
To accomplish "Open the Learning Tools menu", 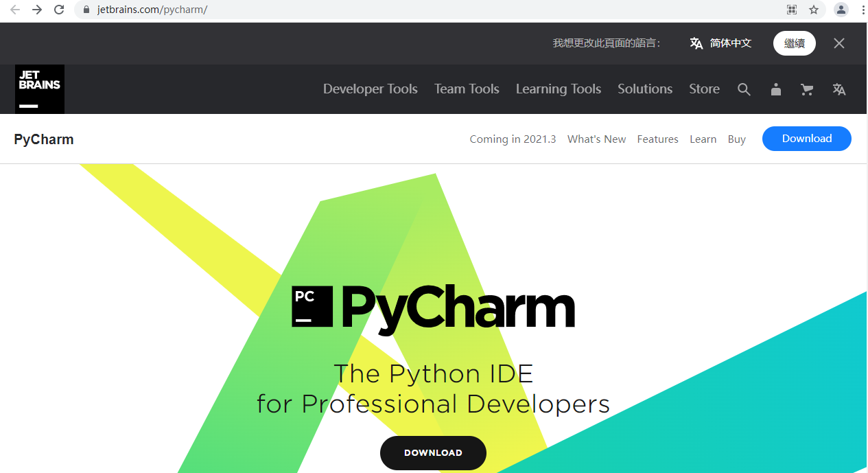I will coord(559,89).
